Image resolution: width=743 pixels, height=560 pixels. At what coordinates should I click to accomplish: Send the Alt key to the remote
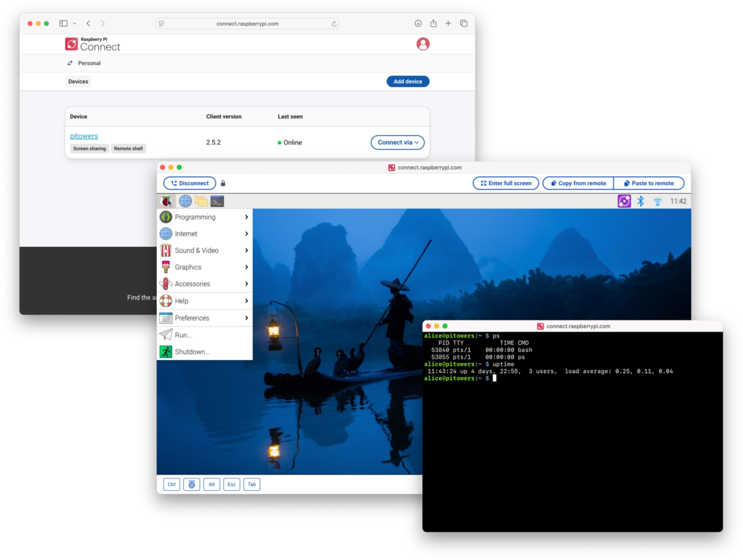tap(212, 485)
